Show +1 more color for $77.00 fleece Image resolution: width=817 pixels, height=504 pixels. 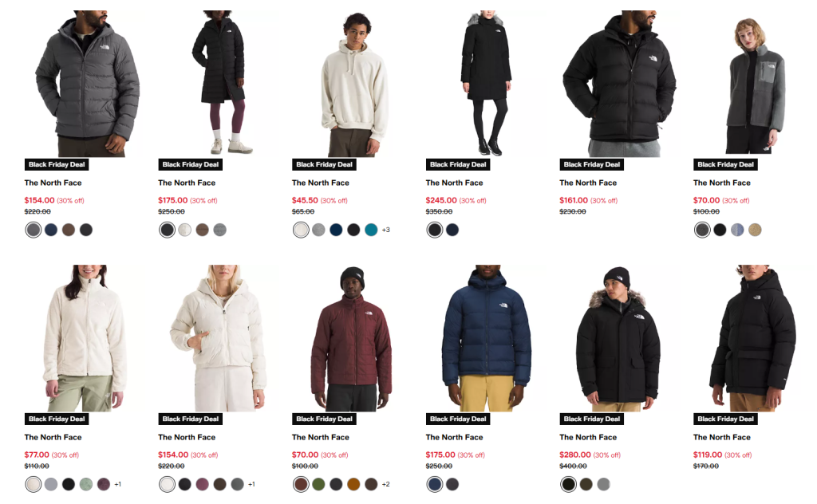118,484
